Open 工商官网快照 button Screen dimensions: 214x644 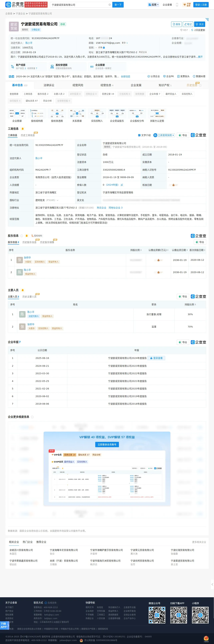coord(164,135)
